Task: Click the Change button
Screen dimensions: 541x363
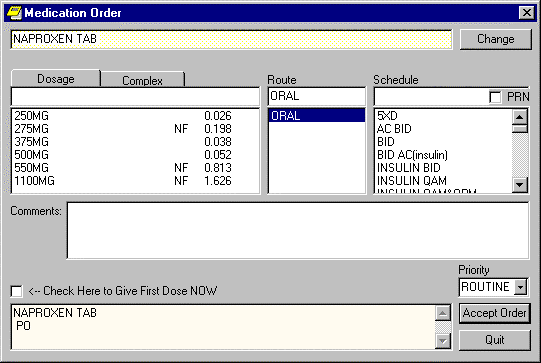Action: click(x=495, y=39)
